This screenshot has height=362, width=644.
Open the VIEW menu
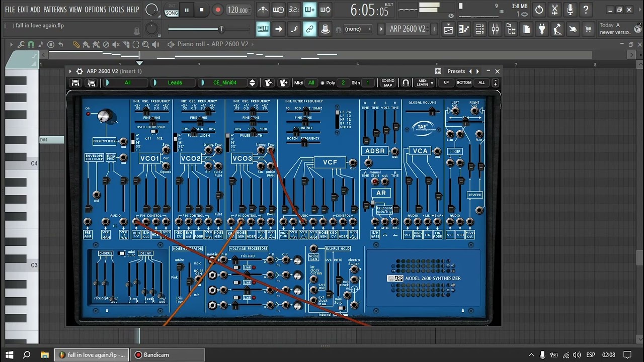pos(75,10)
